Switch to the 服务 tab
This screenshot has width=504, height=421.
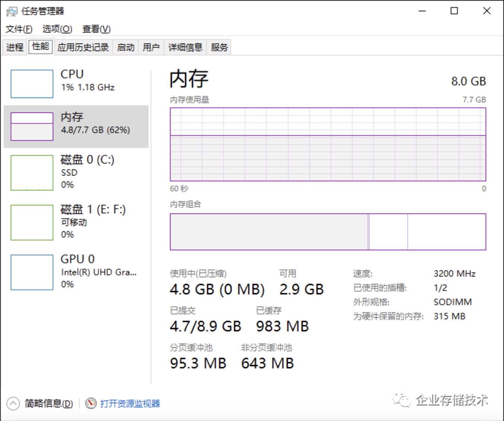pyautogui.click(x=219, y=47)
